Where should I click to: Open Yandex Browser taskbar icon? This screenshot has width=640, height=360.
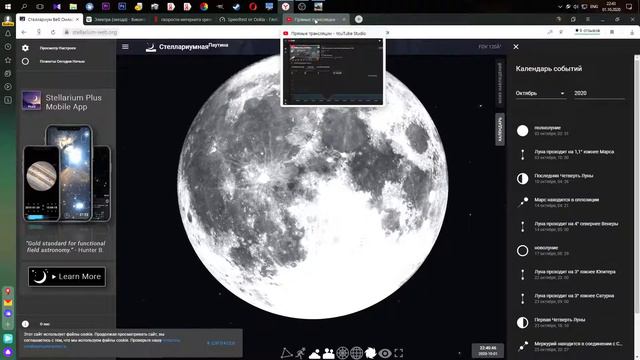pos(286,7)
